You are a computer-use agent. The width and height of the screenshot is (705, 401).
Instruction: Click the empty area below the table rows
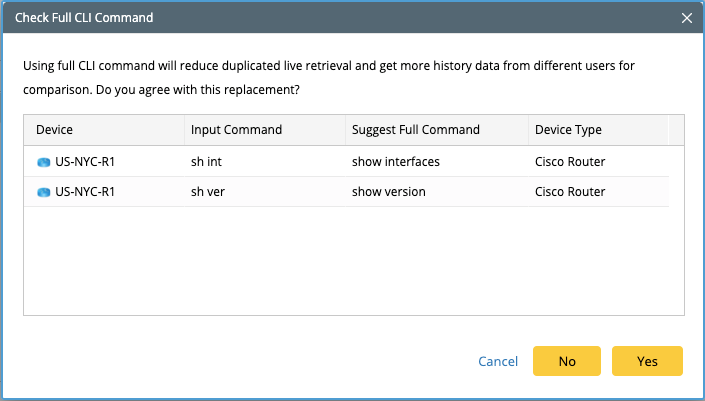coord(354,261)
